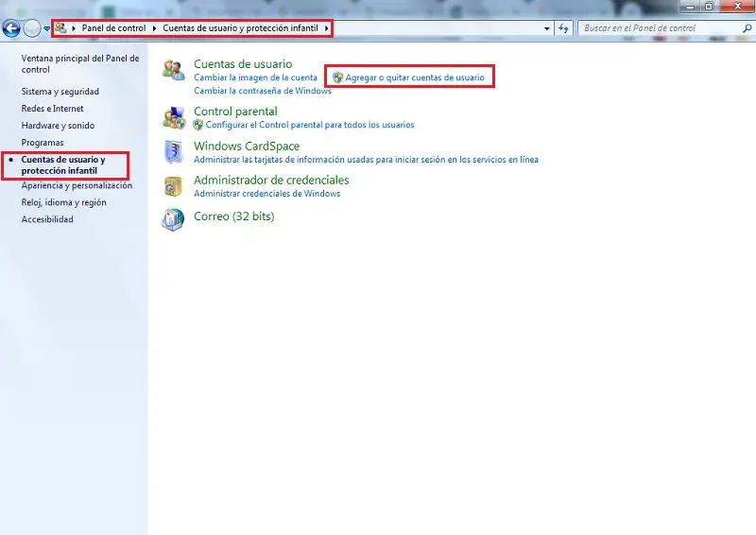The height and width of the screenshot is (535, 756).
Task: Open Ventana principal del Panel de control
Action: (x=80, y=63)
